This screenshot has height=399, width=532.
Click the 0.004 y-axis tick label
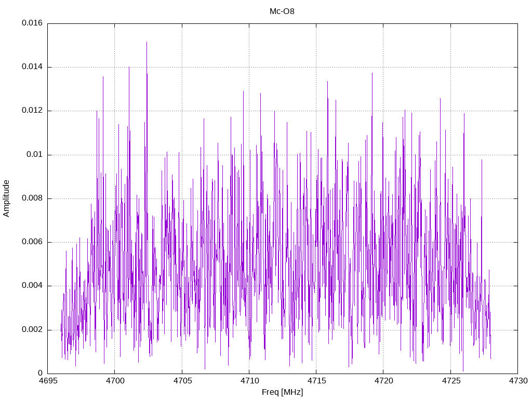coord(32,286)
